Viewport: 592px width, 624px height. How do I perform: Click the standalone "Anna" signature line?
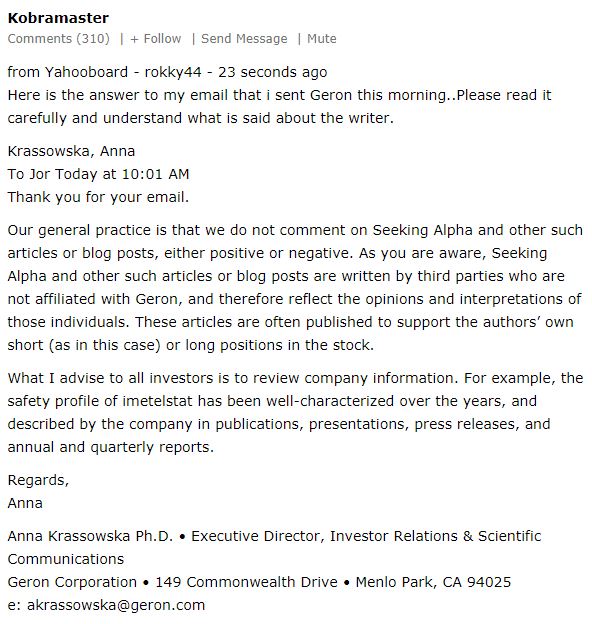click(25, 503)
